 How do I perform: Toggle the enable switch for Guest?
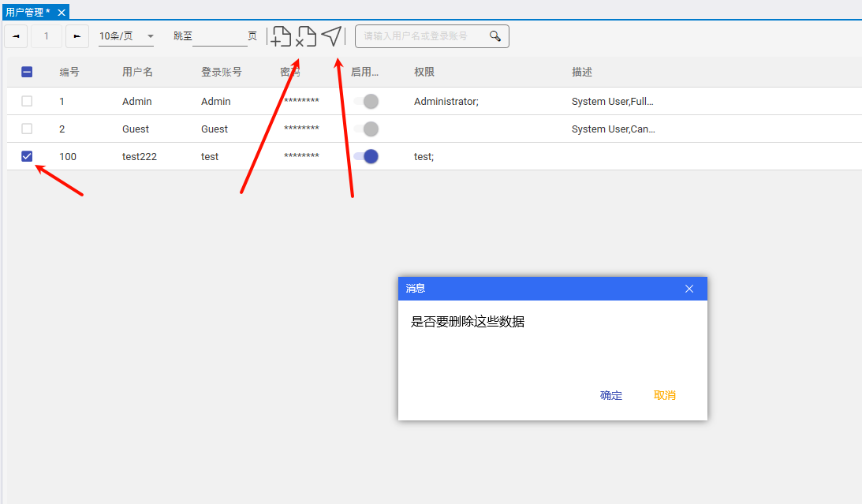point(366,129)
